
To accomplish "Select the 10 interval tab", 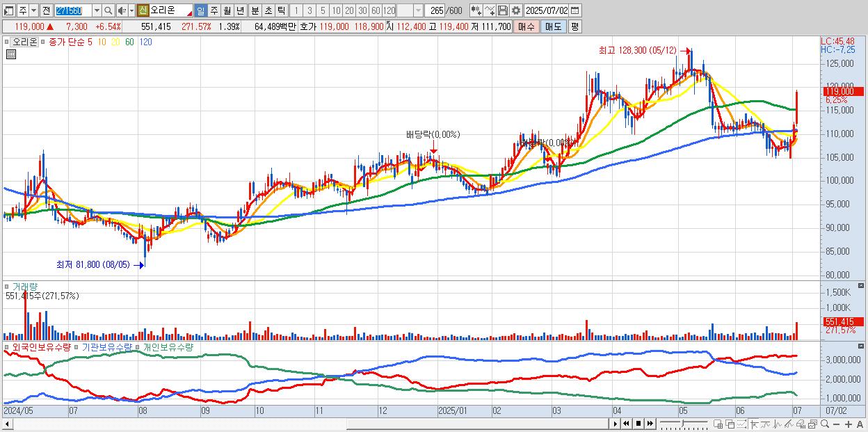I will pos(336,10).
